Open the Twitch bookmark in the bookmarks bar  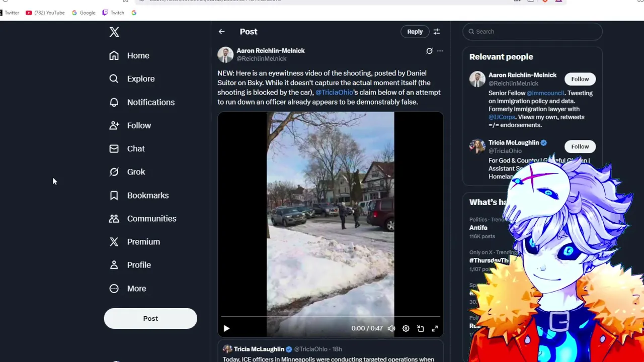pos(113,13)
